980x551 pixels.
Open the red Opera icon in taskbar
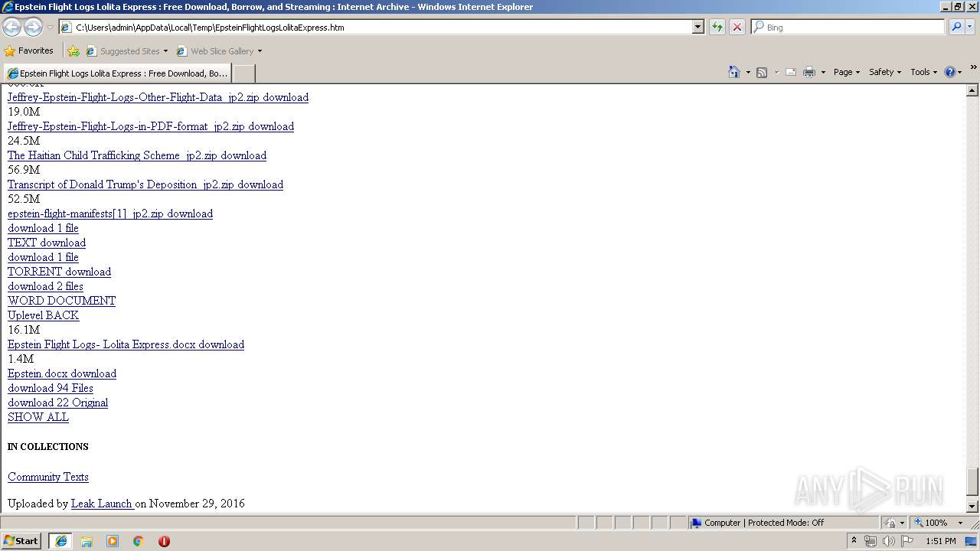[164, 541]
